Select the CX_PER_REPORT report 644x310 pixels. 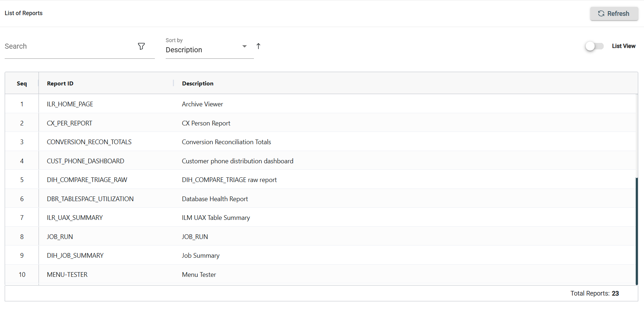pos(70,123)
